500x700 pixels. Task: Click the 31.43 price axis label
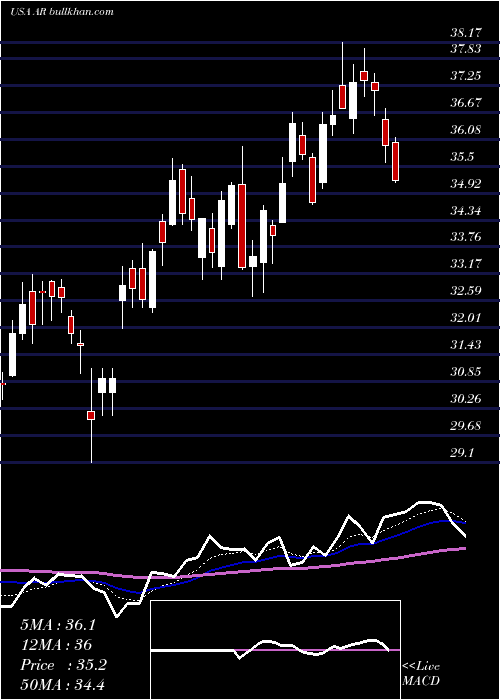tap(466, 345)
